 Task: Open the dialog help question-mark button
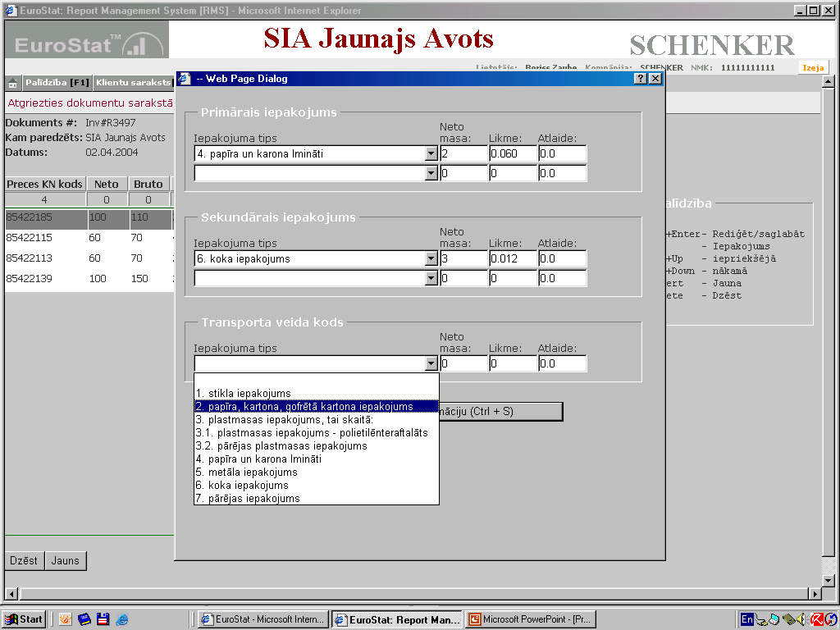click(640, 79)
